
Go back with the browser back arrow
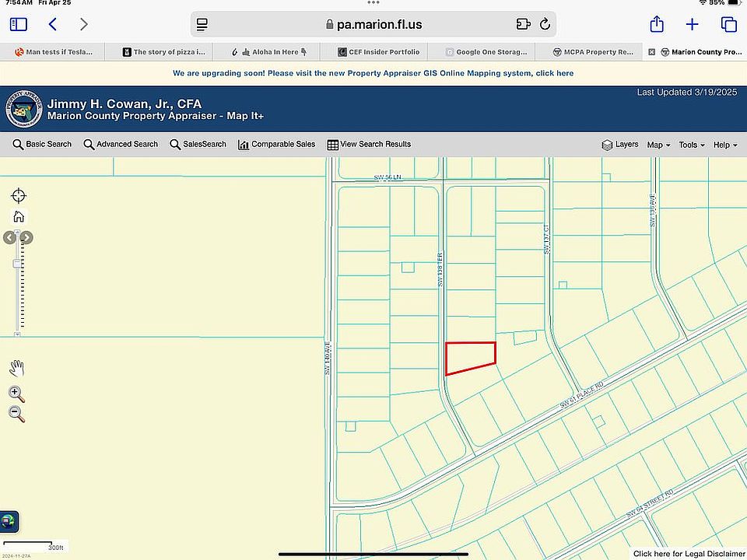click(53, 24)
